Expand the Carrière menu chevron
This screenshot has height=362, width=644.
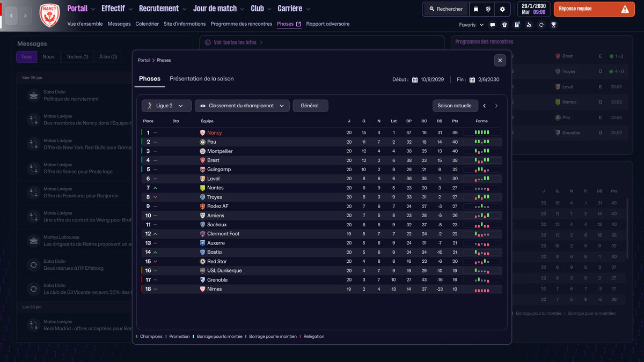(x=309, y=9)
